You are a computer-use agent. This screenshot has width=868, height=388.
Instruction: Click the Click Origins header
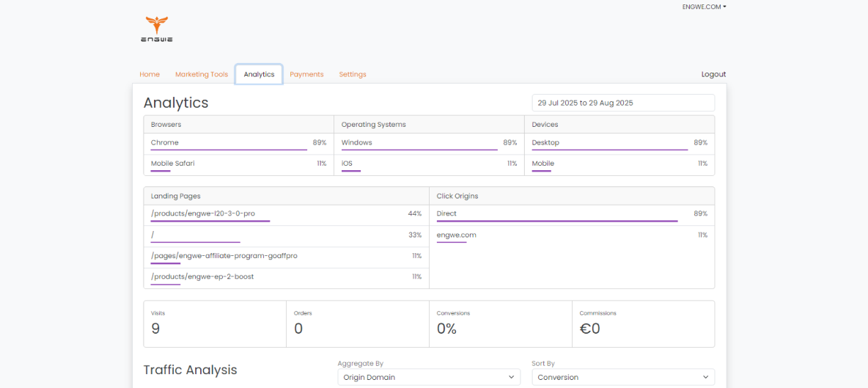[x=572, y=196]
